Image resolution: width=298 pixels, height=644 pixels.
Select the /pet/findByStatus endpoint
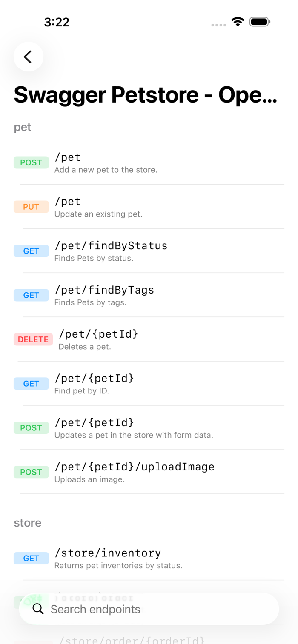[149, 251]
